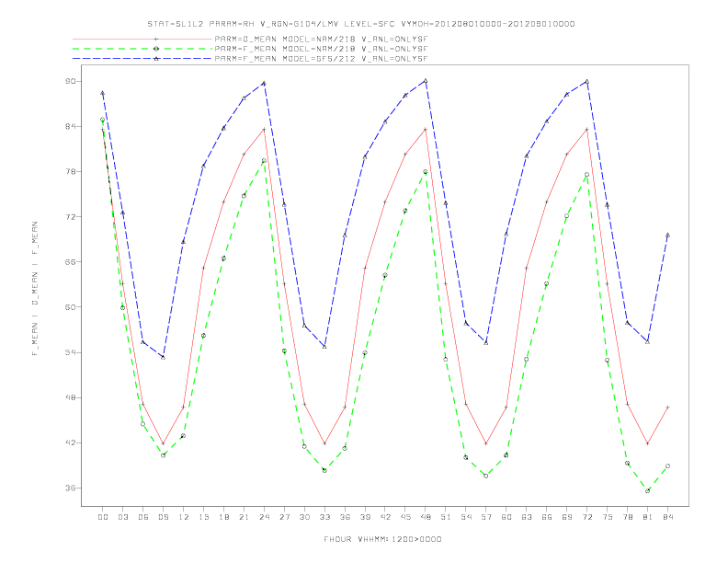
Task: Click x-axis tick label 39
Action: coord(366,517)
